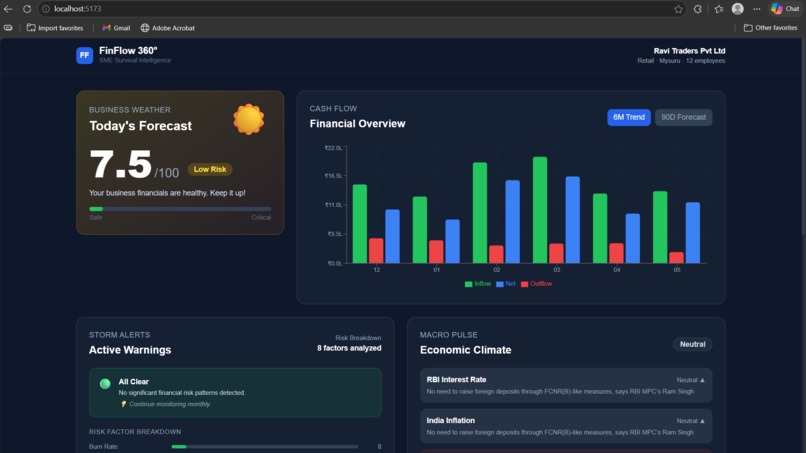
Task: Click the Neutral climate badge
Action: click(692, 344)
